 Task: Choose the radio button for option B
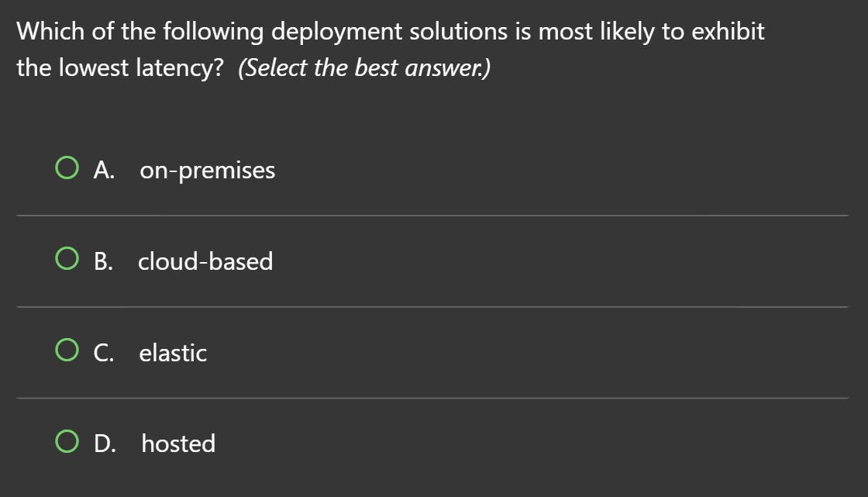[67, 261]
